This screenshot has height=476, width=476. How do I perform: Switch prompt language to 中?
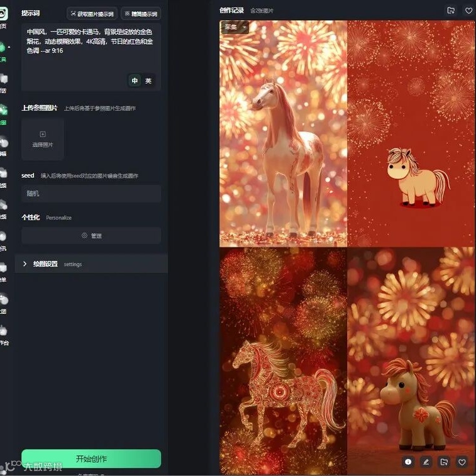pos(135,80)
